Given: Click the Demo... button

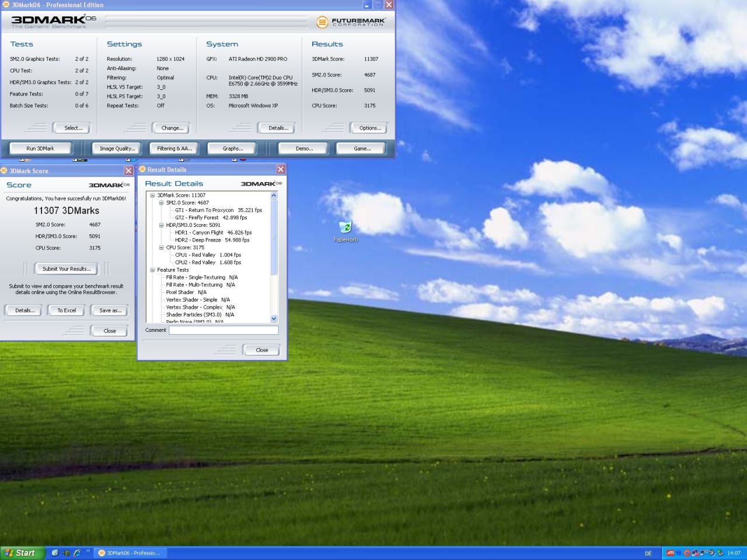Looking at the screenshot, I should pyautogui.click(x=304, y=148).
